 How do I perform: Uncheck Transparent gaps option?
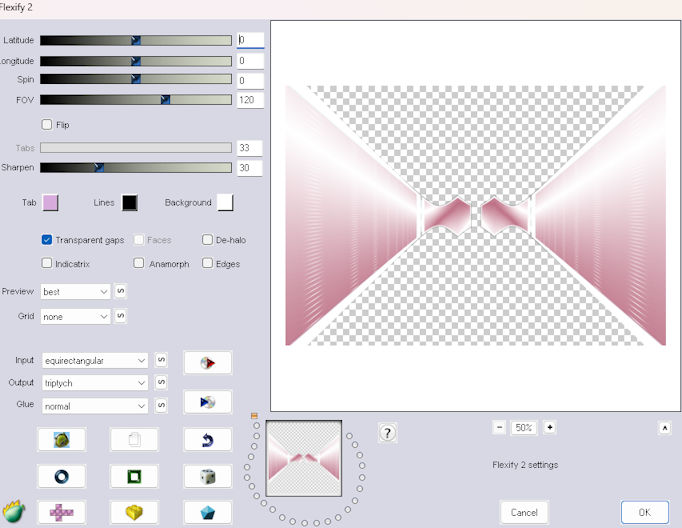[x=47, y=240]
